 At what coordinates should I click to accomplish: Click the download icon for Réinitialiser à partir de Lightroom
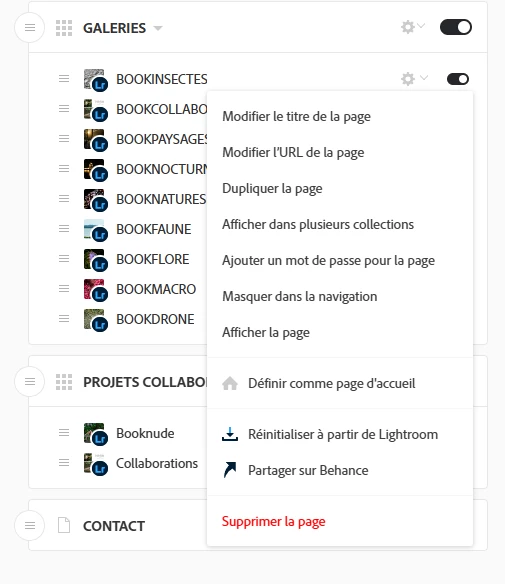[230, 434]
